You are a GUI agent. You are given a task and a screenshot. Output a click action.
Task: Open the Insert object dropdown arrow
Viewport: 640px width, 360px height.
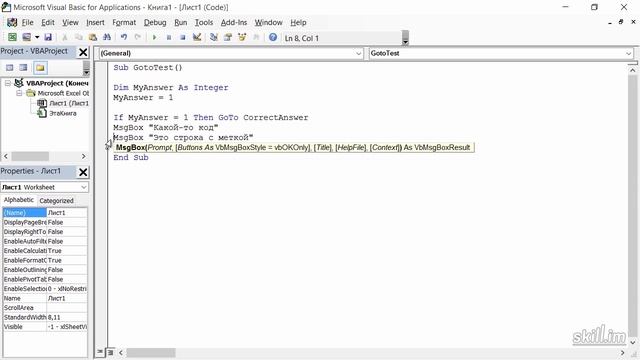coord(37,38)
